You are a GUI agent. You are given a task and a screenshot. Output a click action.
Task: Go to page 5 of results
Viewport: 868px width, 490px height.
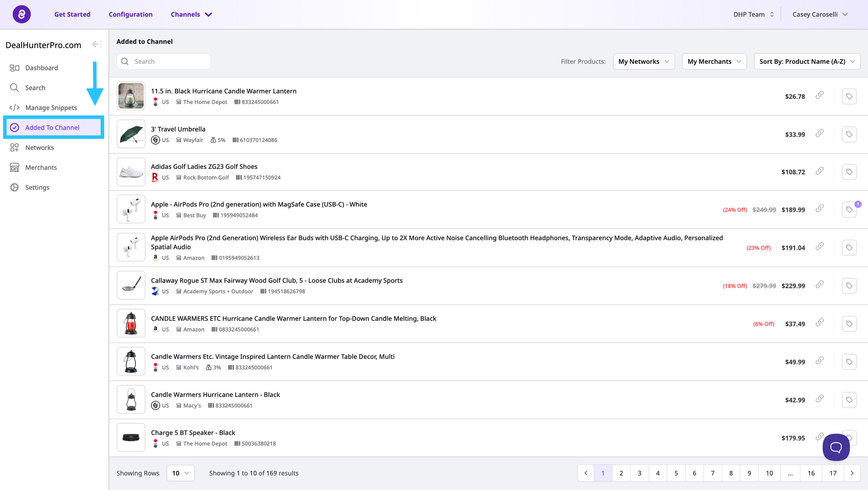(x=676, y=473)
